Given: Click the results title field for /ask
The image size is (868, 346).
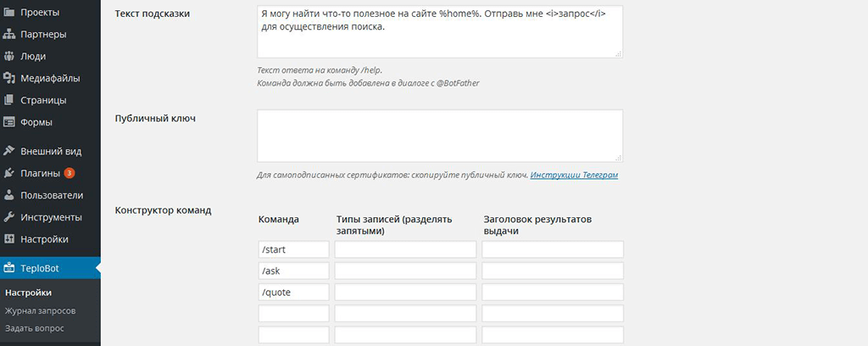Looking at the screenshot, I should [x=553, y=271].
